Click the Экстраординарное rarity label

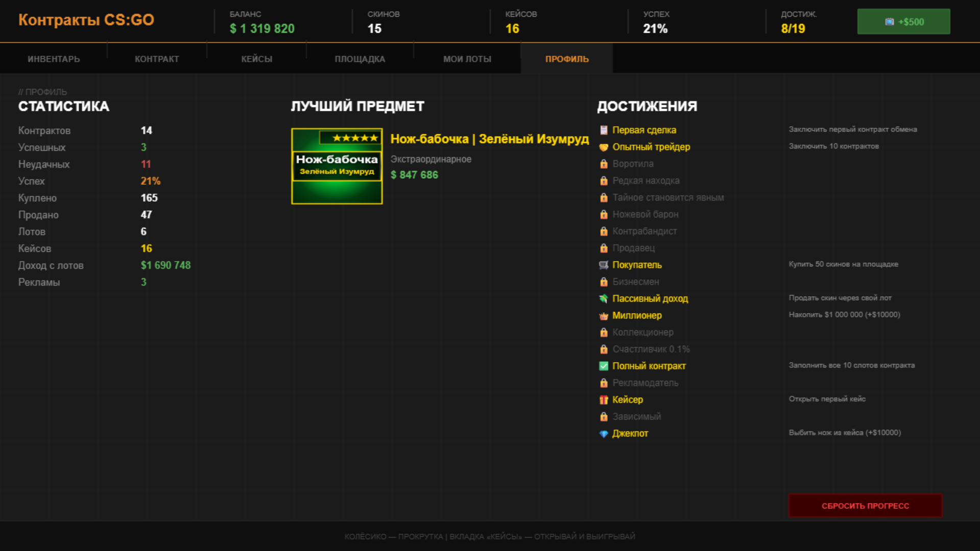[431, 159]
